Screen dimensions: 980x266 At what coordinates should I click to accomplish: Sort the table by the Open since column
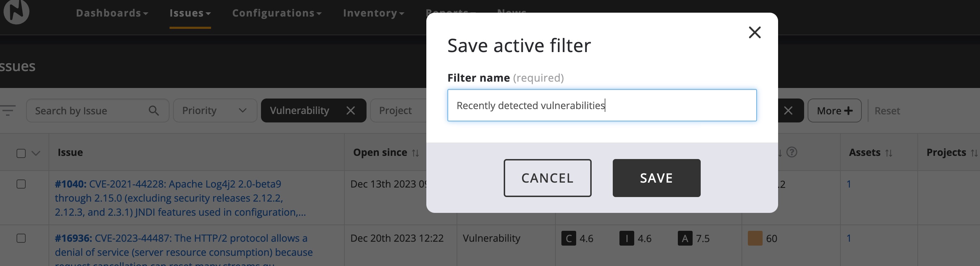(415, 152)
